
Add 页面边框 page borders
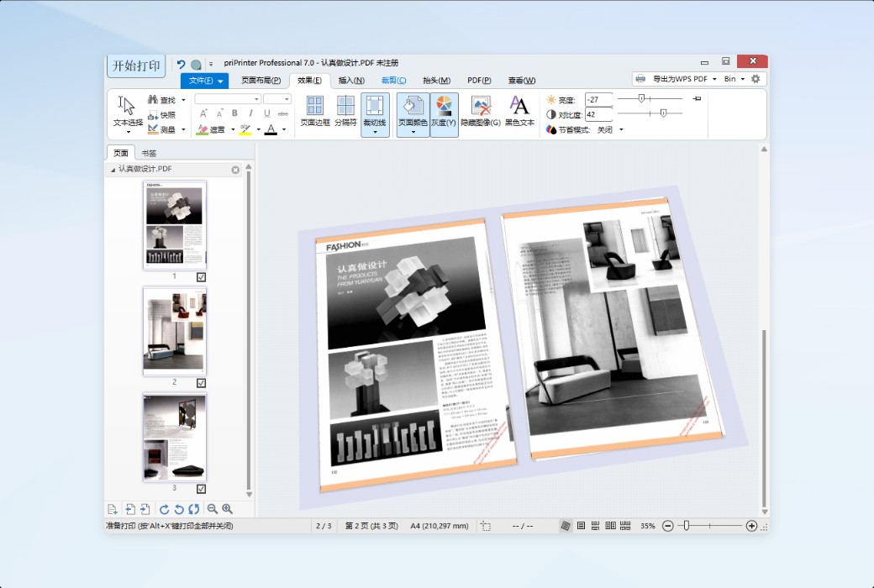[x=315, y=112]
